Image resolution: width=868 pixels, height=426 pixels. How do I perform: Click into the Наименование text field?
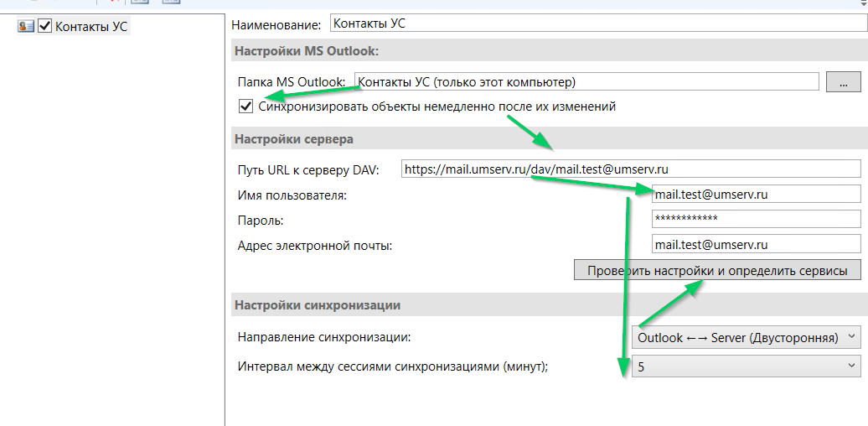click(595, 23)
